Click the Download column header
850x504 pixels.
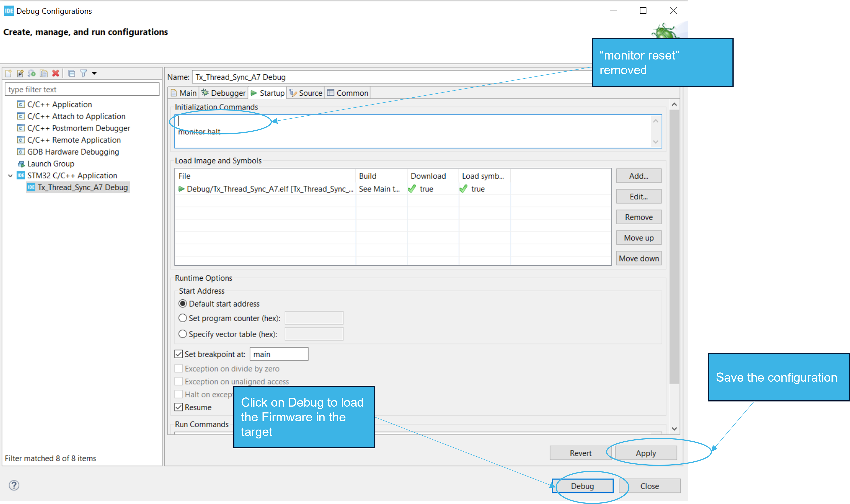tap(433, 176)
